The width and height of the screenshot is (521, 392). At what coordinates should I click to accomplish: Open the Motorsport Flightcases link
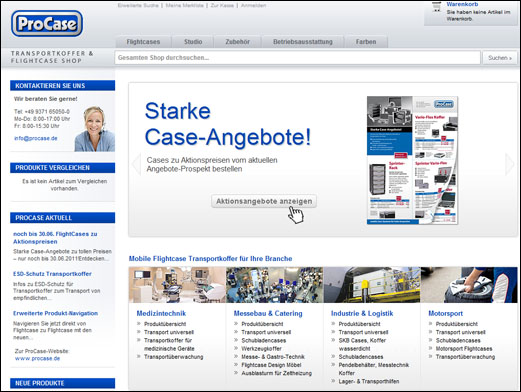(x=464, y=349)
